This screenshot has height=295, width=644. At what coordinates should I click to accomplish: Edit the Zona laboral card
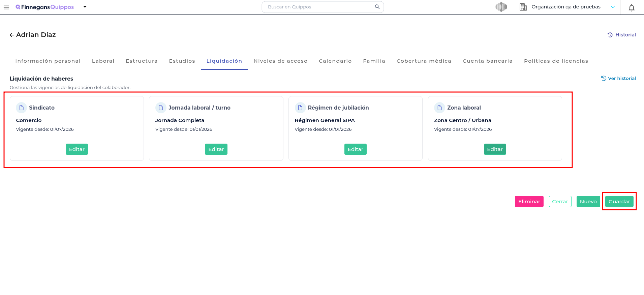pos(495,149)
